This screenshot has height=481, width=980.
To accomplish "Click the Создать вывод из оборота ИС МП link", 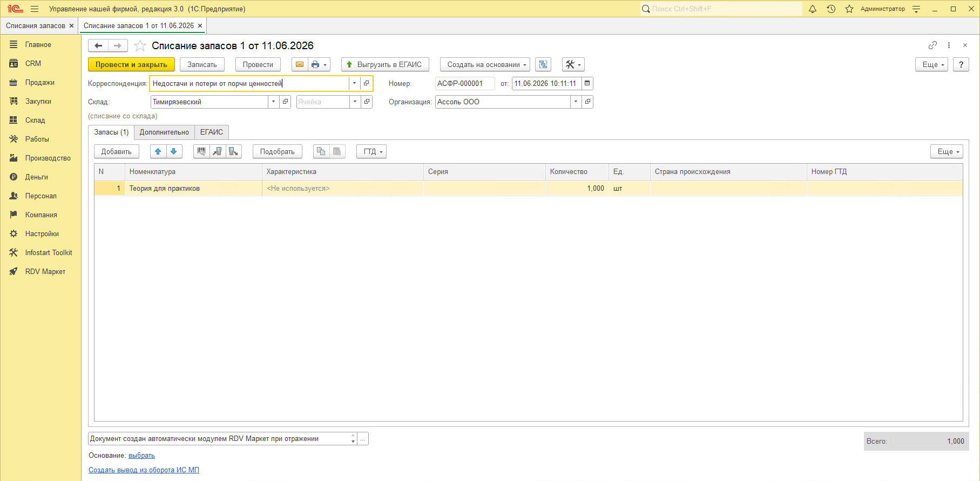I will (144, 470).
